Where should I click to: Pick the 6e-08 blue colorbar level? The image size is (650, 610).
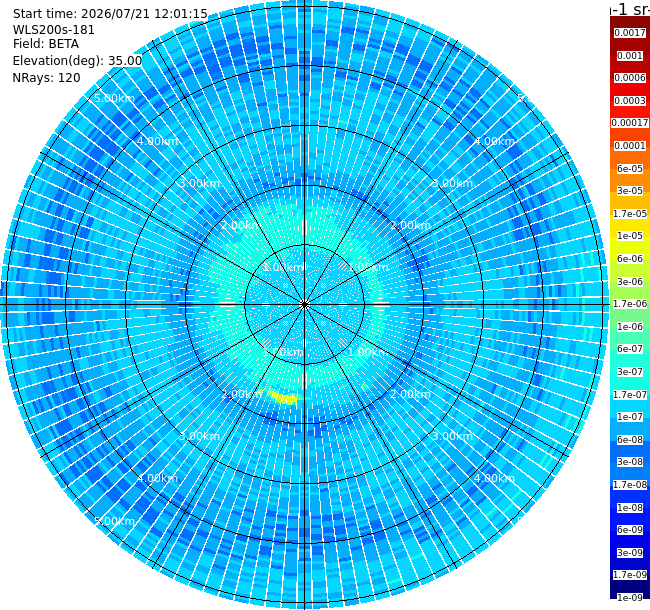pyautogui.click(x=630, y=440)
